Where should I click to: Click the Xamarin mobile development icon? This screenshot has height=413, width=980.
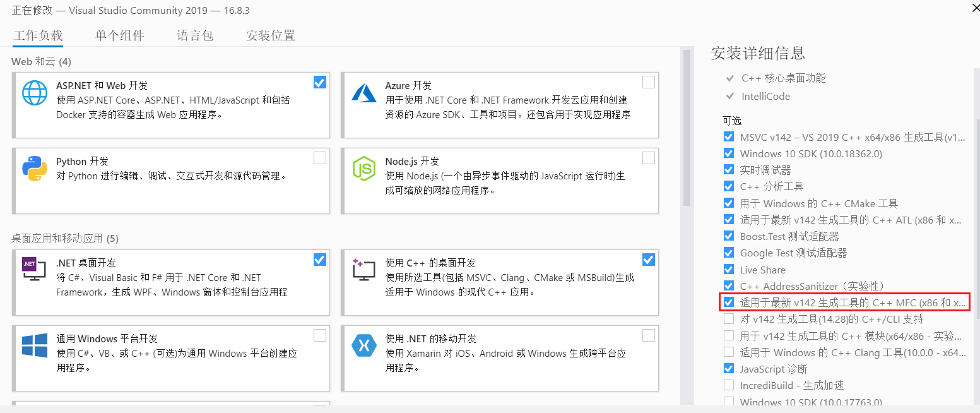point(364,345)
